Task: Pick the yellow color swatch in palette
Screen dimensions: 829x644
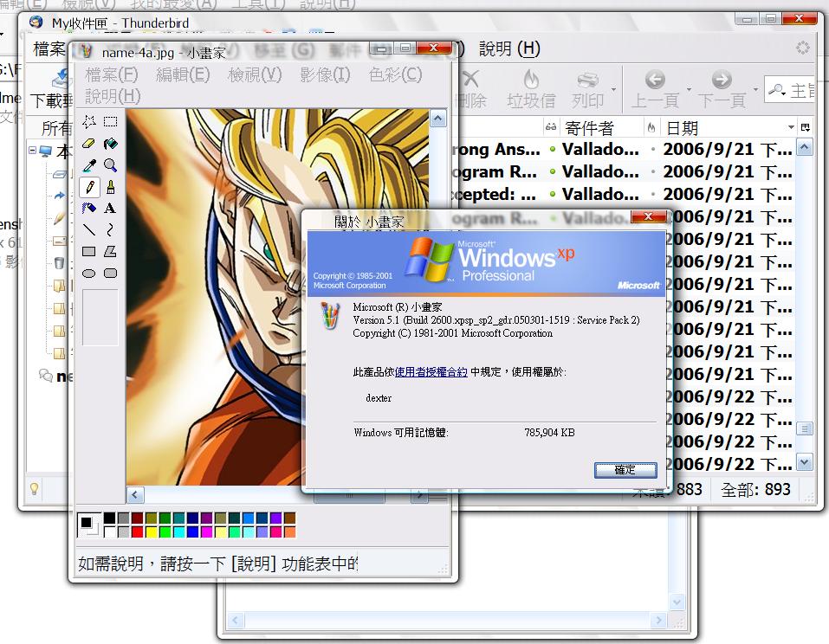Action: point(152,531)
